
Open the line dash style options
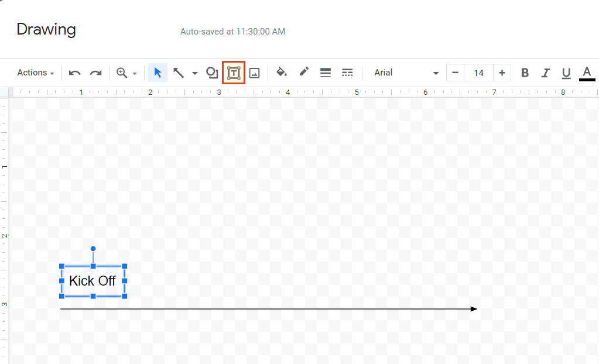pos(347,73)
